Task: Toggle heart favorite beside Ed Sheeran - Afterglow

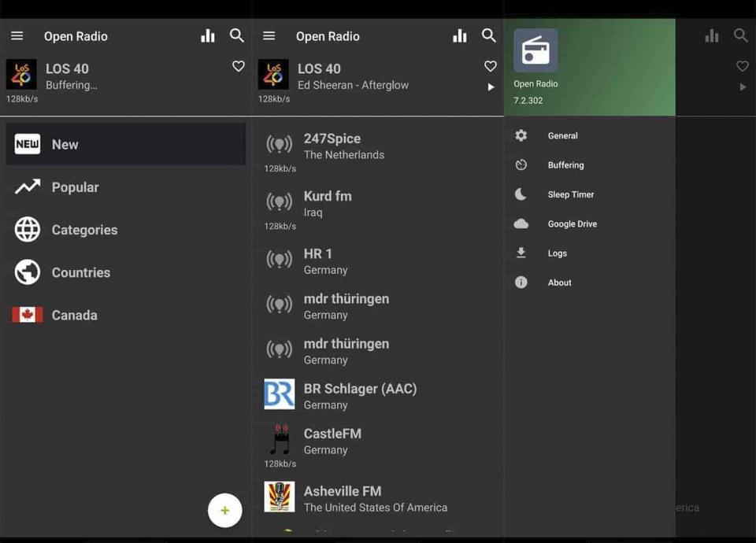Action: 491,66
